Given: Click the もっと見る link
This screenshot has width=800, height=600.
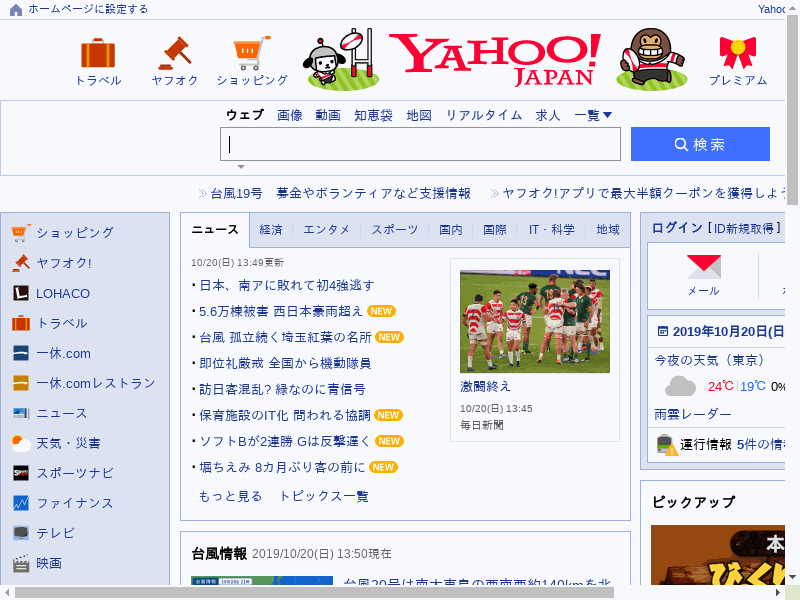Looking at the screenshot, I should pyautogui.click(x=230, y=496).
